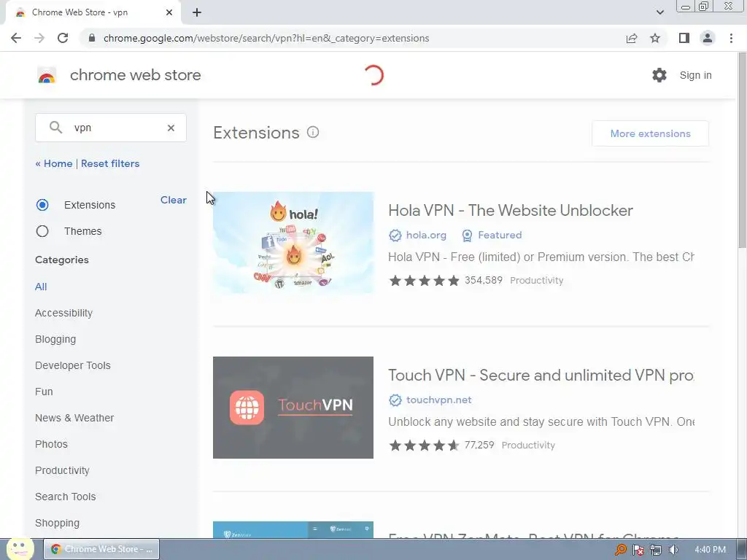747x560 pixels.
Task: Open the volume tray icon
Action: [673, 550]
